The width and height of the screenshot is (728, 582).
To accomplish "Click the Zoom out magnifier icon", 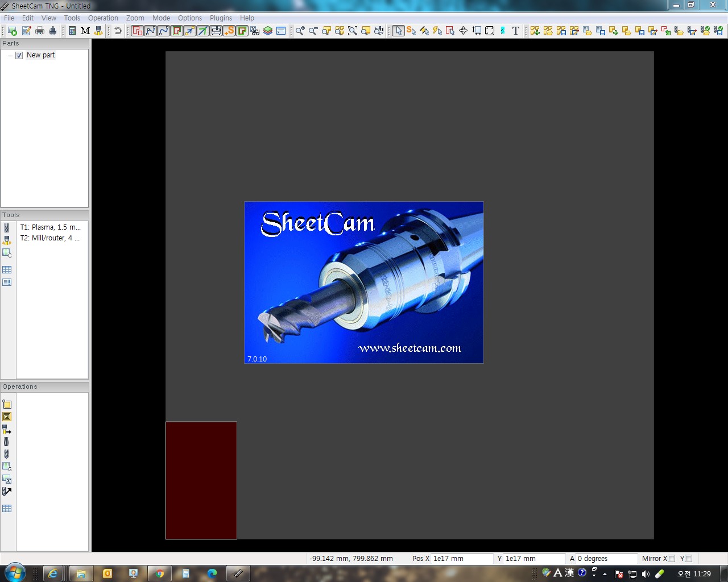I will (x=313, y=31).
